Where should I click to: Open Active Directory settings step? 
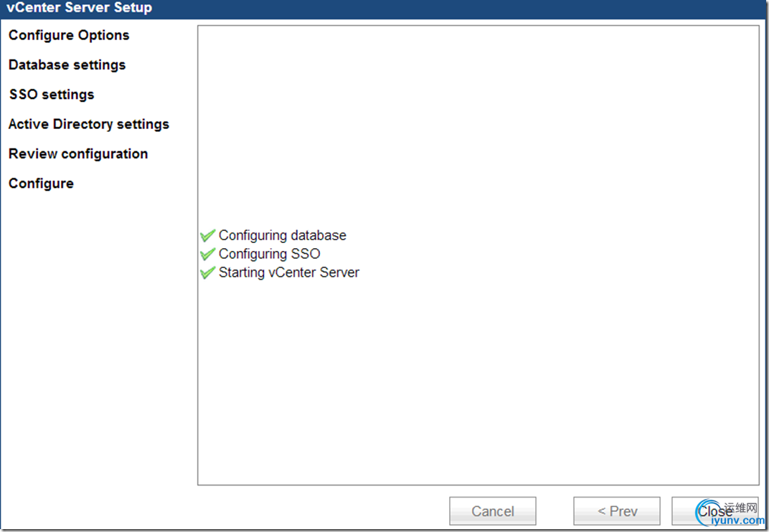89,124
